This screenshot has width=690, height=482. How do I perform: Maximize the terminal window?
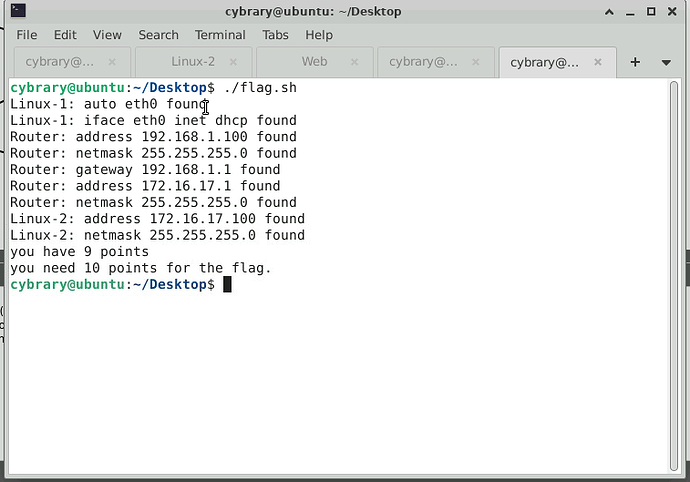[x=651, y=11]
